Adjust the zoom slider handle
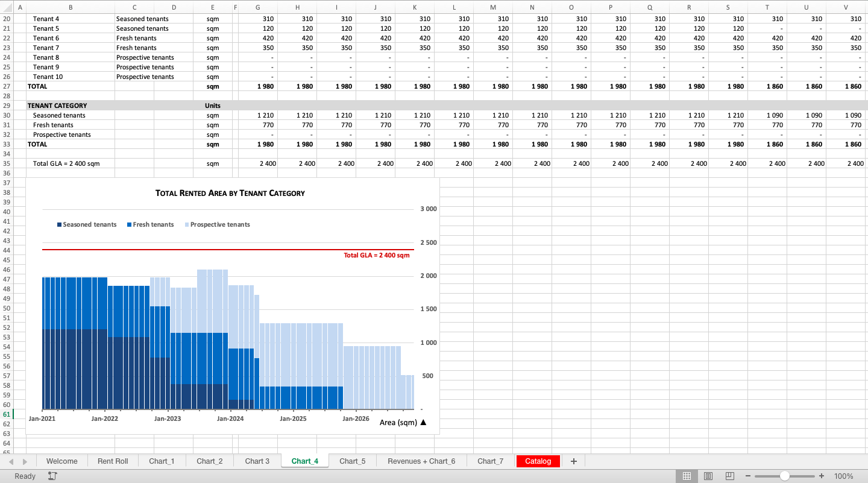Screen dimensions: 868x483 pyautogui.click(x=784, y=476)
